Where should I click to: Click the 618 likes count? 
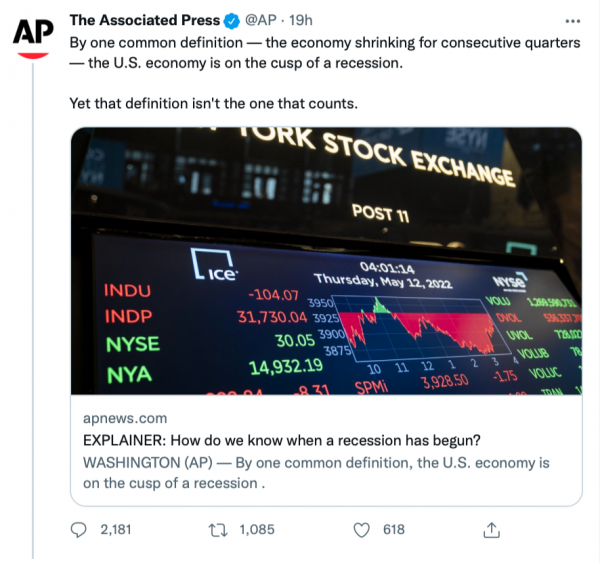394,530
